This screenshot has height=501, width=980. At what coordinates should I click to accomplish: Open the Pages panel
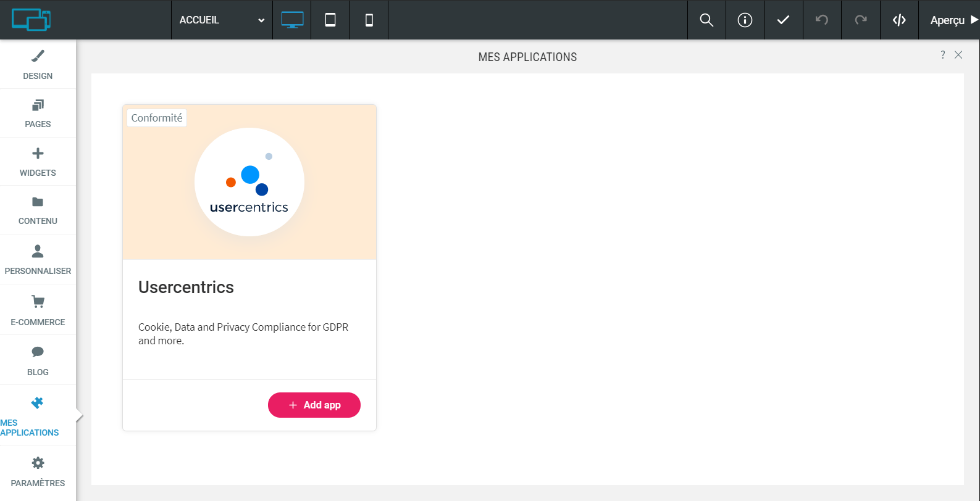click(38, 113)
